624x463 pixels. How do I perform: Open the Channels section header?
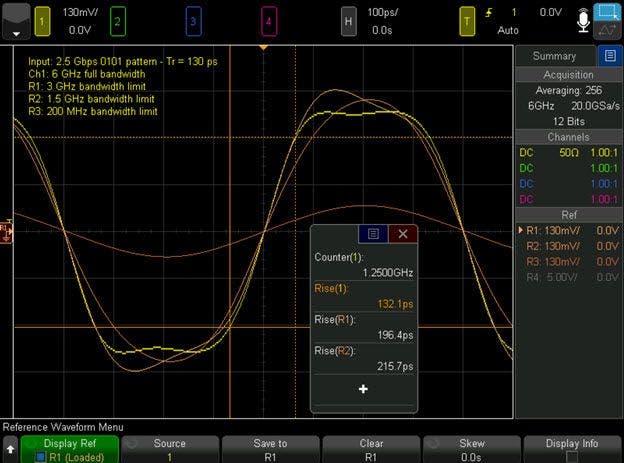pos(569,137)
